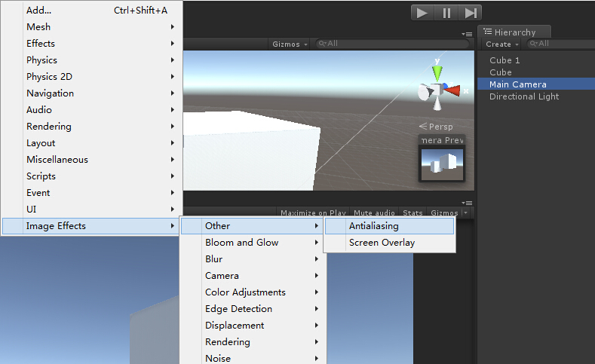Open the Rendering submenu below Displacement

coord(253,342)
